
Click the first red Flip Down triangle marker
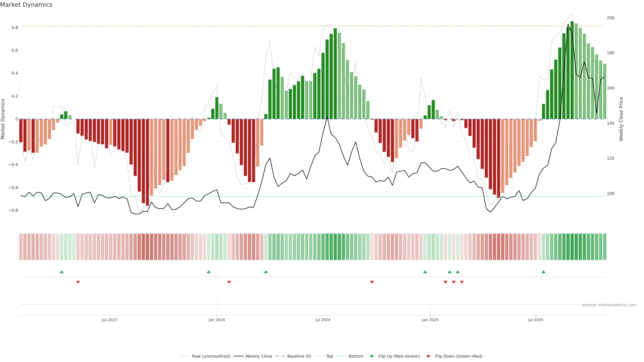coord(78,282)
